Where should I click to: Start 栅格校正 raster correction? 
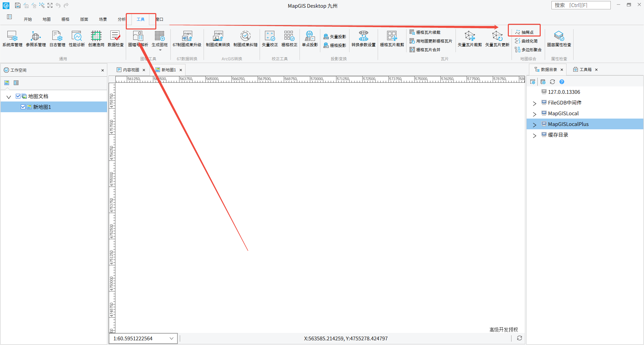[289, 39]
